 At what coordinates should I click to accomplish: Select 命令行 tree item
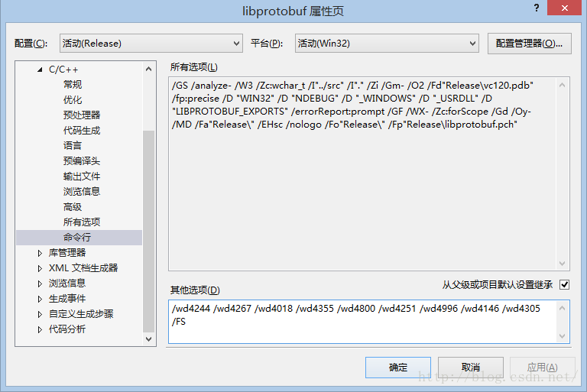click(x=77, y=238)
